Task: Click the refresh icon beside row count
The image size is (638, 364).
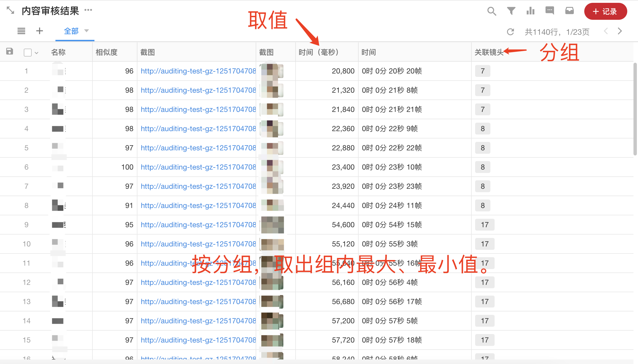Action: 510,32
